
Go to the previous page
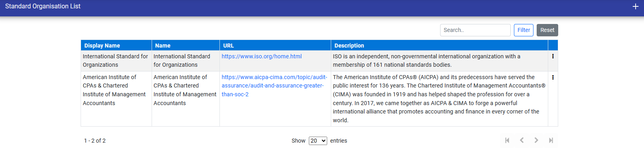(x=522, y=140)
